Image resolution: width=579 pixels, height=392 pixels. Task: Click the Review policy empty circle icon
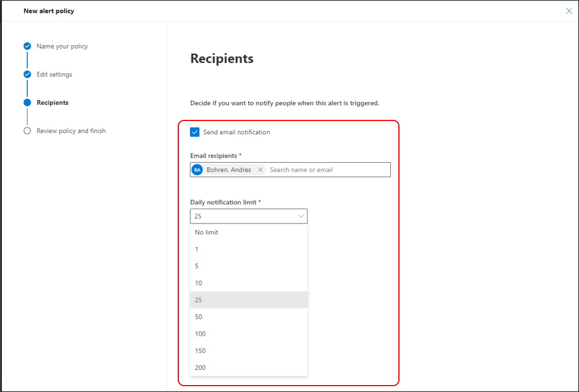[x=27, y=131]
